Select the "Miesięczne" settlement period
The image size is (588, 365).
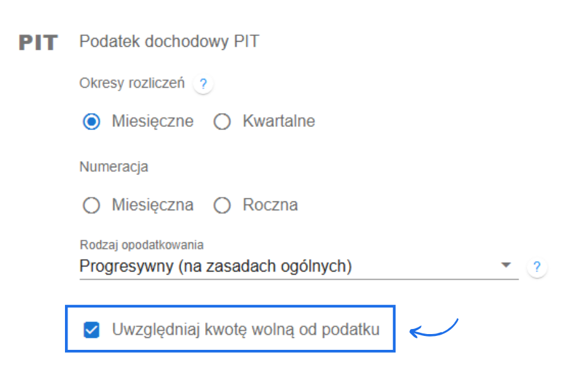click(x=91, y=121)
